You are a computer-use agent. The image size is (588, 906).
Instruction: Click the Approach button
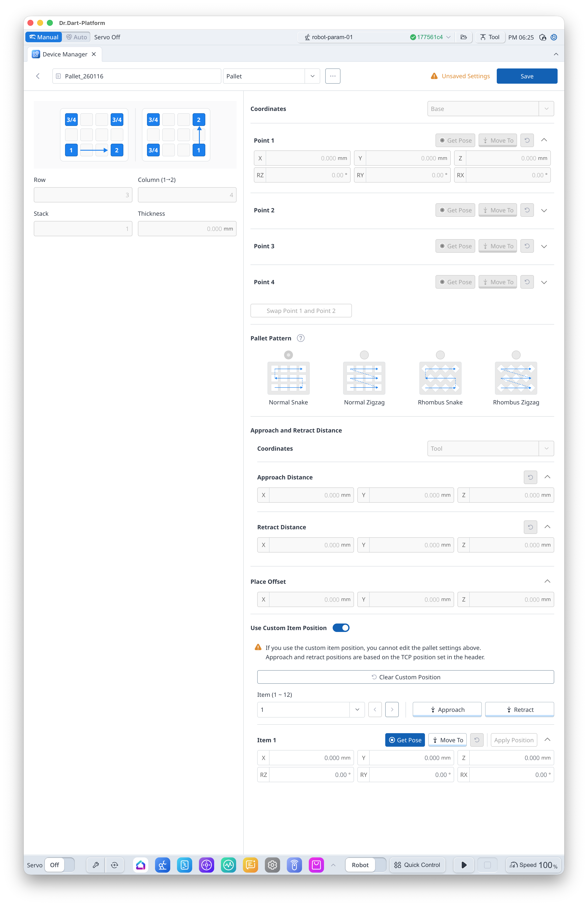(x=447, y=710)
